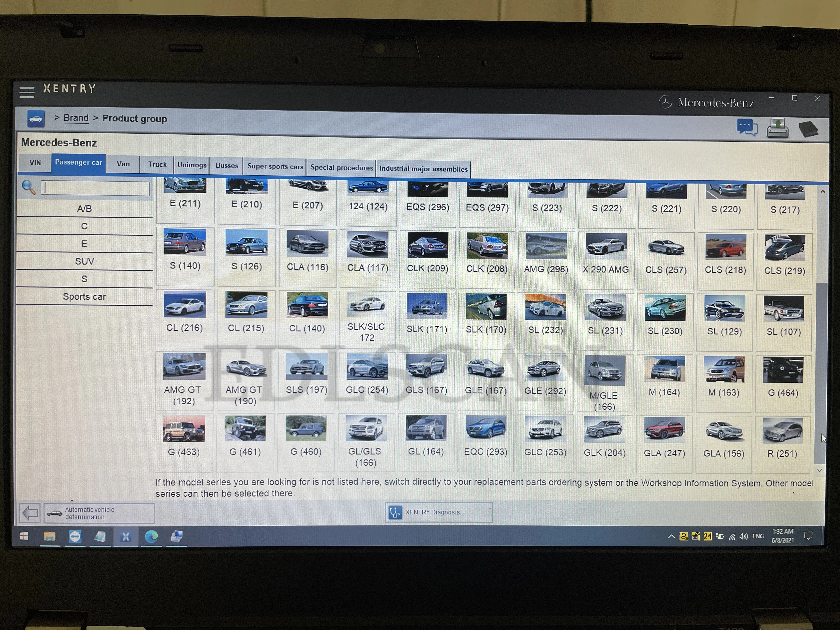Click the printer icon in top toolbar

777,128
